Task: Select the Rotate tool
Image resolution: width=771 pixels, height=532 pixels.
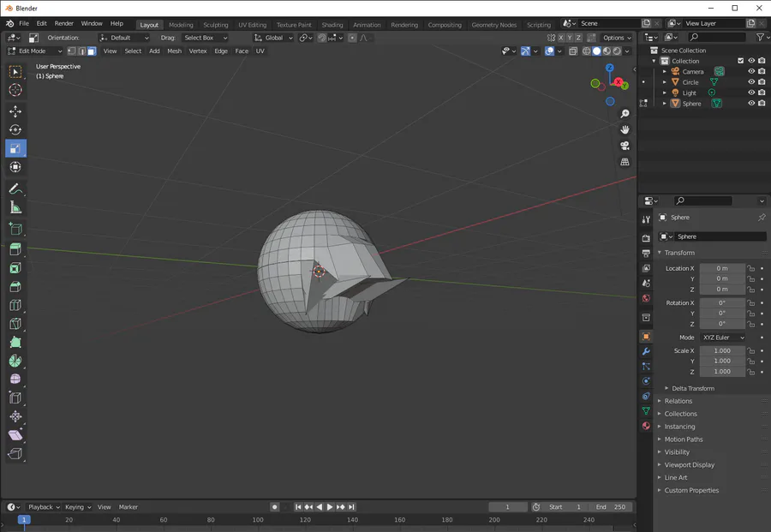Action: (x=15, y=130)
